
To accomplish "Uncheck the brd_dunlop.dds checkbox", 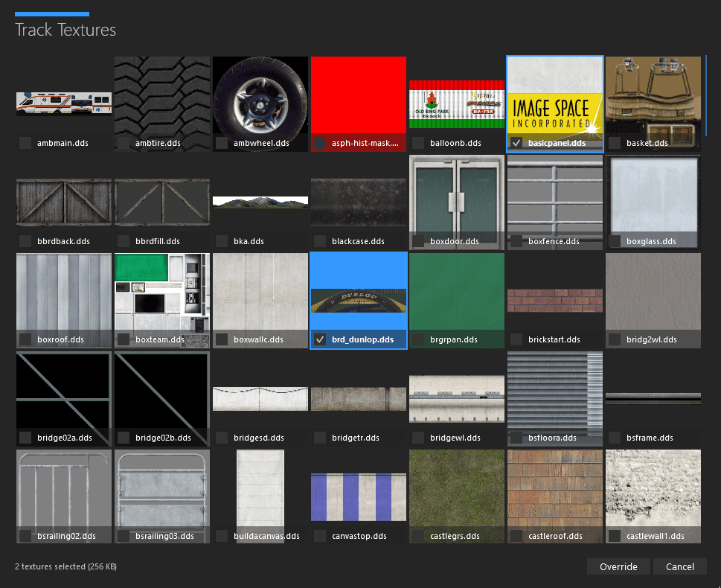I will [x=320, y=339].
